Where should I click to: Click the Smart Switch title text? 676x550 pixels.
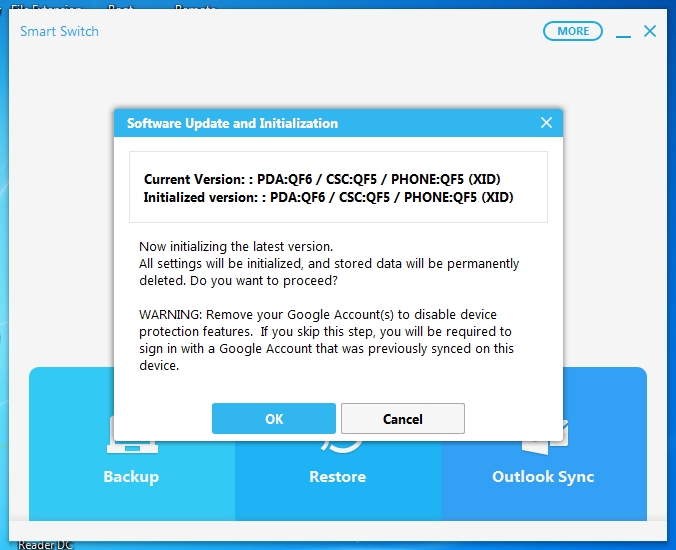click(x=59, y=31)
